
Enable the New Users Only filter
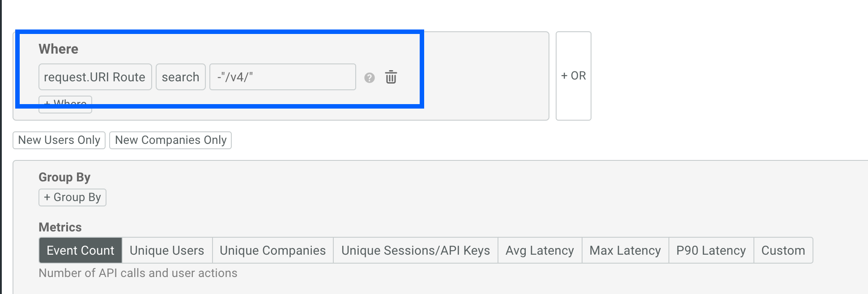[59, 140]
